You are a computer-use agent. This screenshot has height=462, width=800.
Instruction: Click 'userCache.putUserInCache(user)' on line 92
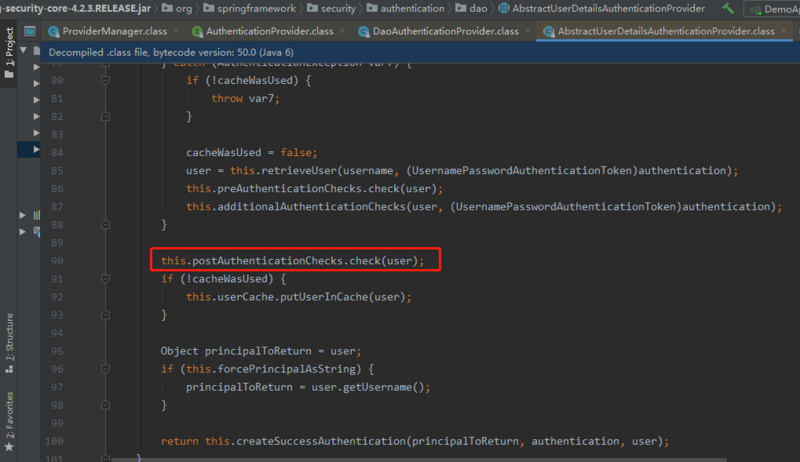(311, 297)
